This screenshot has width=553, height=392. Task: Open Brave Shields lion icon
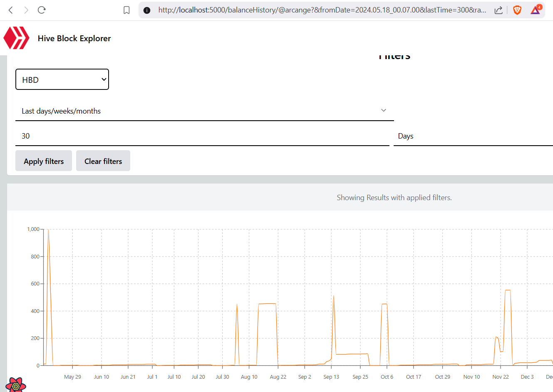[517, 10]
